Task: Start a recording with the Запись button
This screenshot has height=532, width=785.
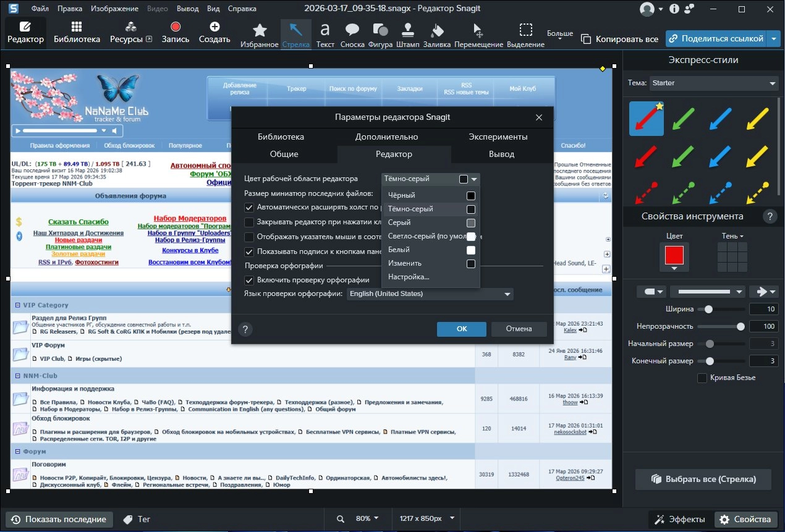Action: point(176,33)
